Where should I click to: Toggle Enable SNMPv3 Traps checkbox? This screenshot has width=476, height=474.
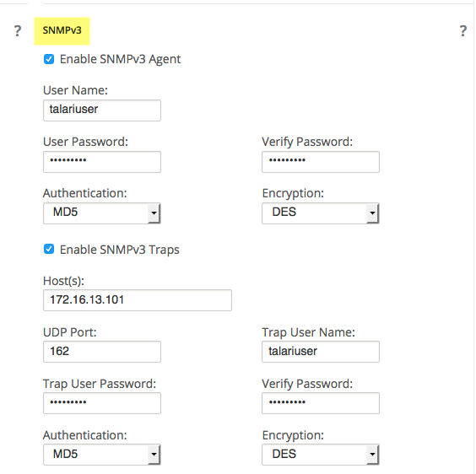click(49, 249)
